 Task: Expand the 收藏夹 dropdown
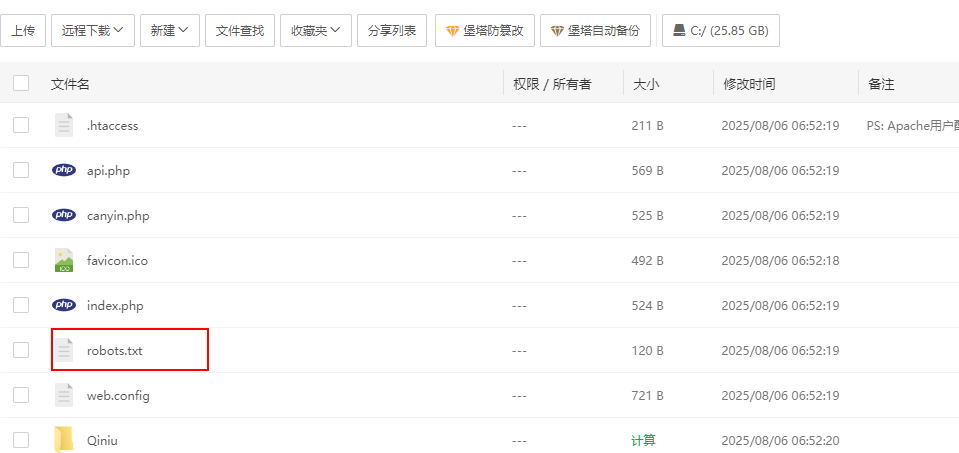(315, 30)
